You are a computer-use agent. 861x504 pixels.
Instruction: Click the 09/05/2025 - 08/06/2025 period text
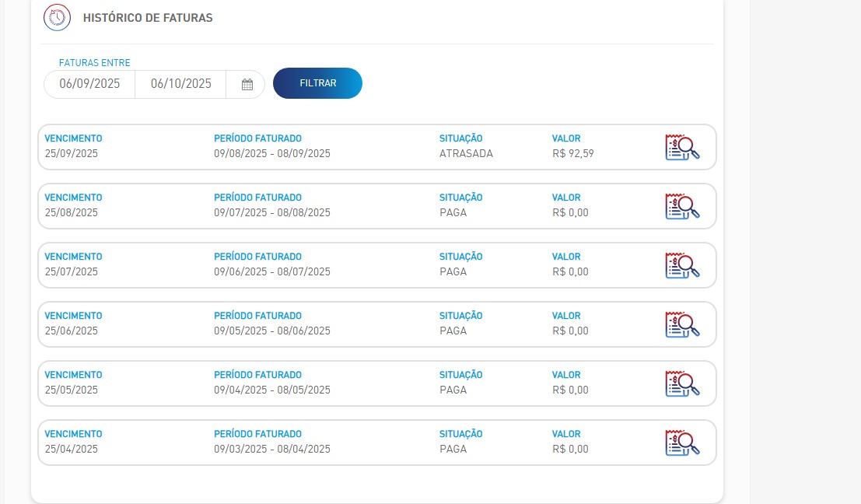click(x=272, y=331)
